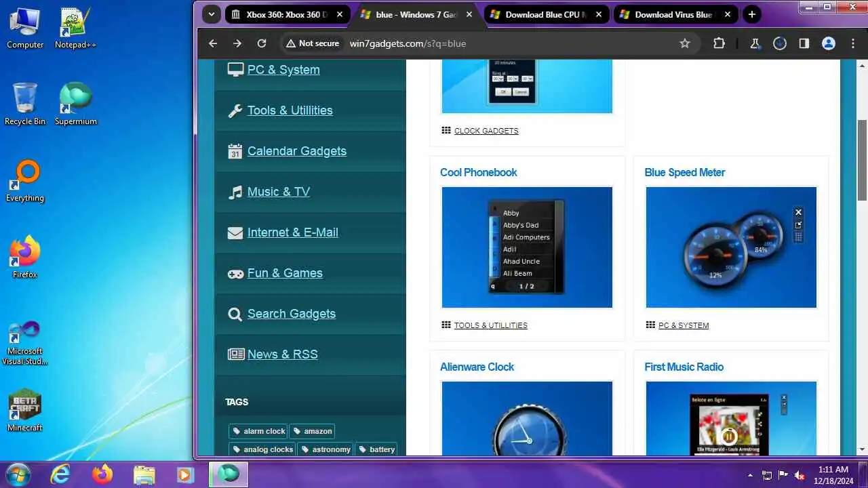Click the network tray icon
868x488 pixels.
pyautogui.click(x=767, y=475)
